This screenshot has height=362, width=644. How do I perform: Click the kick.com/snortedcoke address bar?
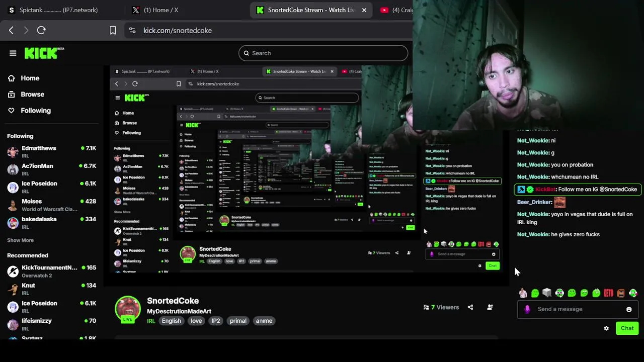(178, 30)
